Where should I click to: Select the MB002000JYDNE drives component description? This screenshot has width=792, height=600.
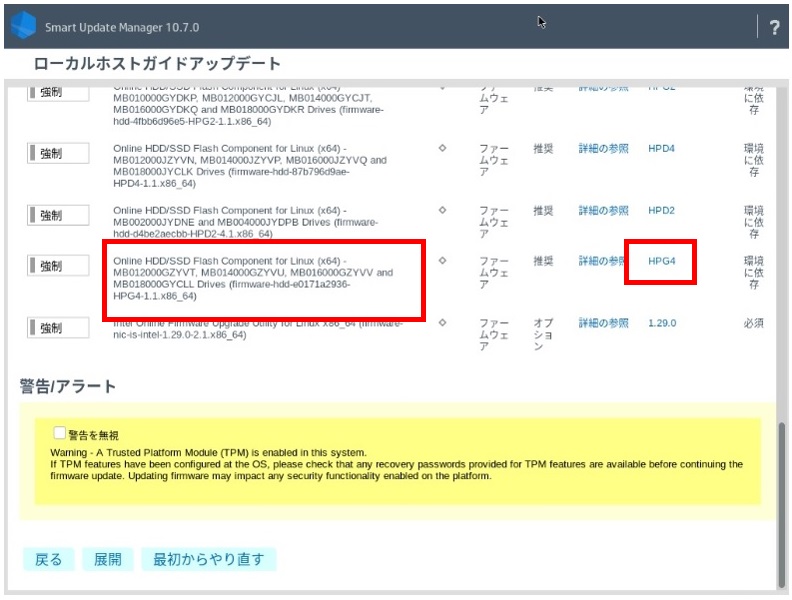coord(245,222)
